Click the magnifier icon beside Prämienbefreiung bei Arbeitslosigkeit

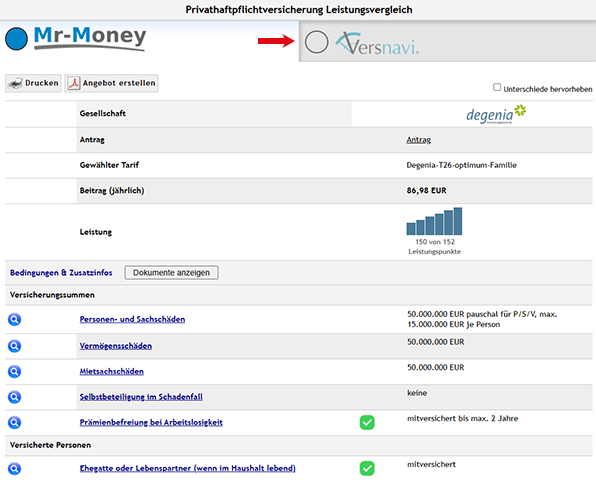pyautogui.click(x=14, y=423)
